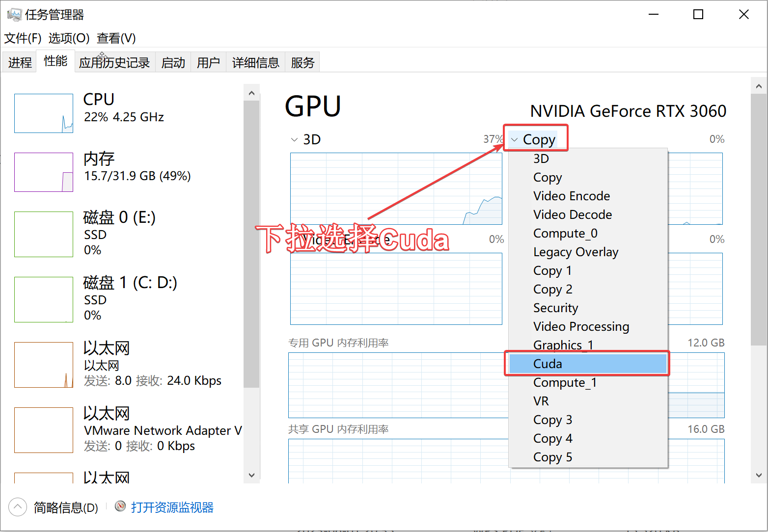Click the 共享 GPU 内存利用率 graph
Screen dimensions: 768x532
(x=506, y=461)
